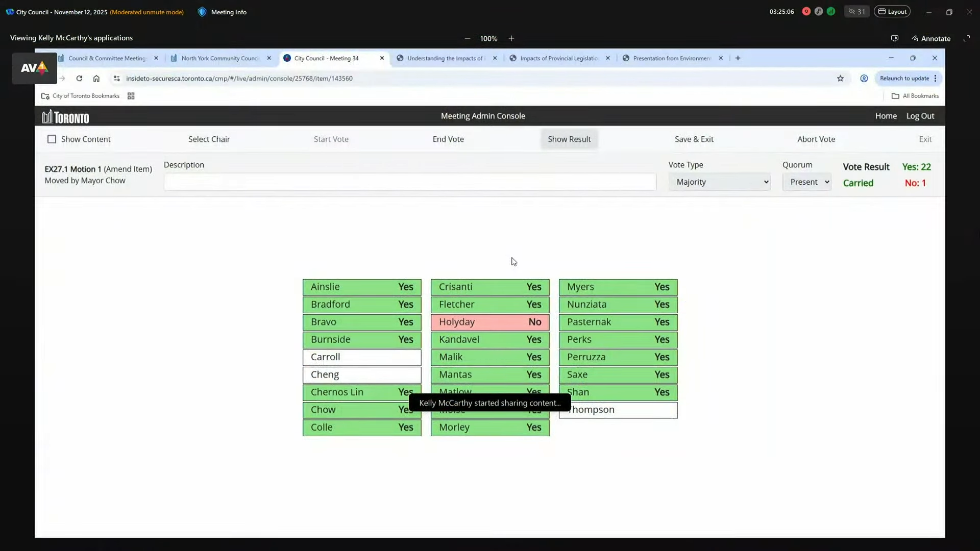Screen dimensions: 980x551
Task: Click the zoom out minus icon
Action: [467, 38]
